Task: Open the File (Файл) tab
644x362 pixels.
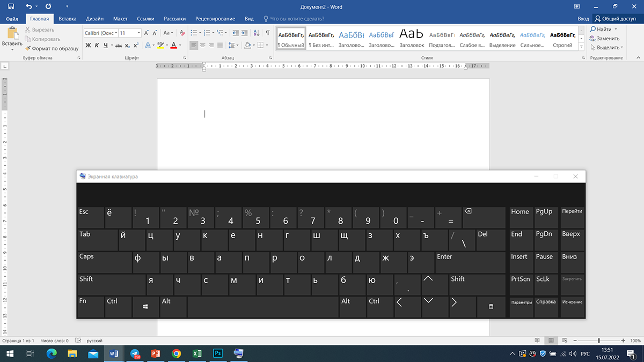Action: coord(12,18)
